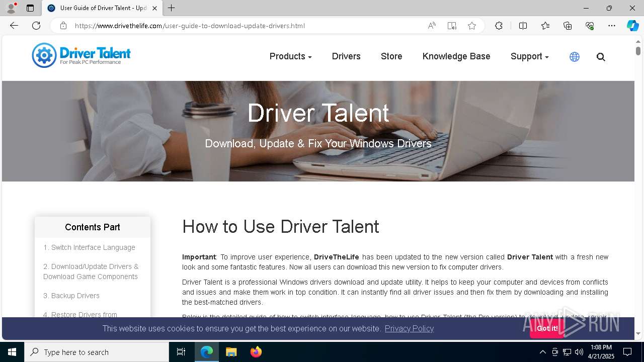The image size is (644, 362).
Task: Visit the Knowledge Base
Action: click(456, 56)
